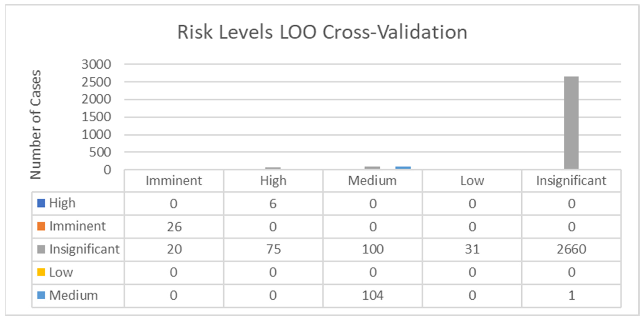Click the small blue Medium bar
The height and width of the screenshot is (320, 644).
[x=403, y=168]
